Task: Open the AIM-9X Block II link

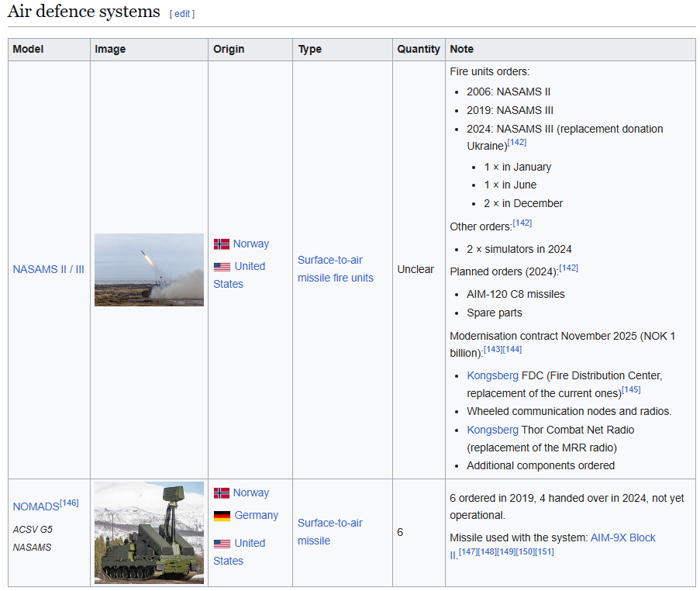Action: [x=622, y=537]
